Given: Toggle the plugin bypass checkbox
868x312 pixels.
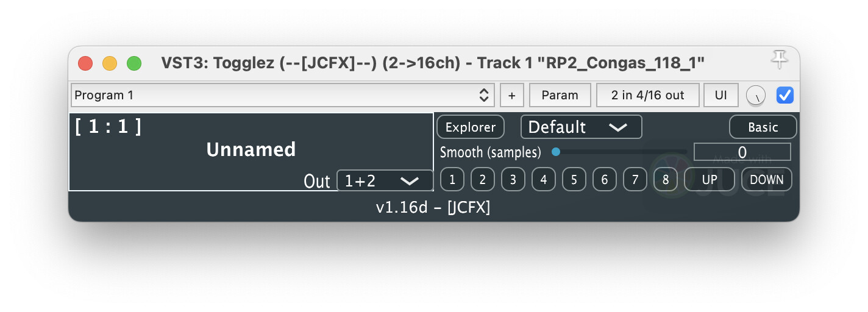Looking at the screenshot, I should [x=784, y=95].
